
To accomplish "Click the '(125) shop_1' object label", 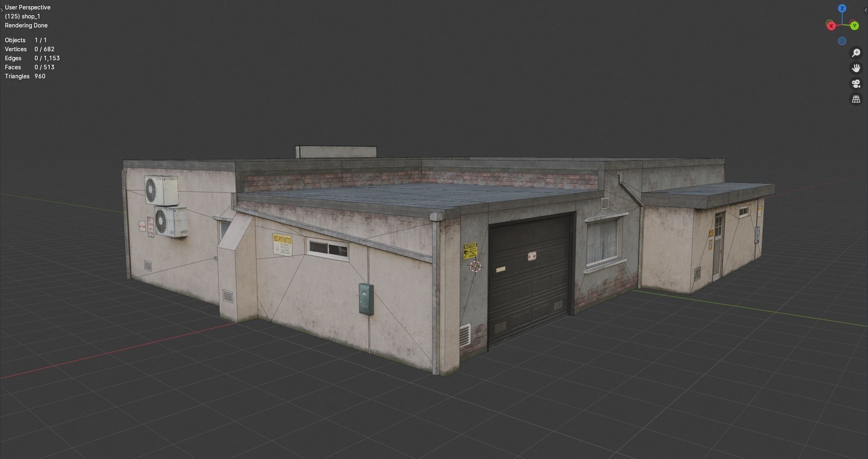I will [23, 16].
